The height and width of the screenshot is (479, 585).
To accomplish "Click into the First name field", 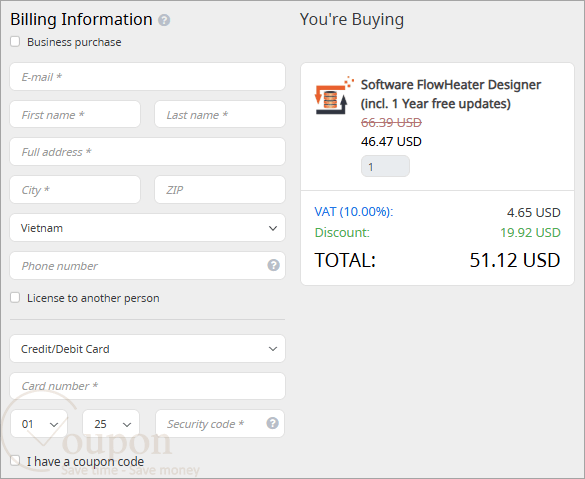I will [x=75, y=114].
